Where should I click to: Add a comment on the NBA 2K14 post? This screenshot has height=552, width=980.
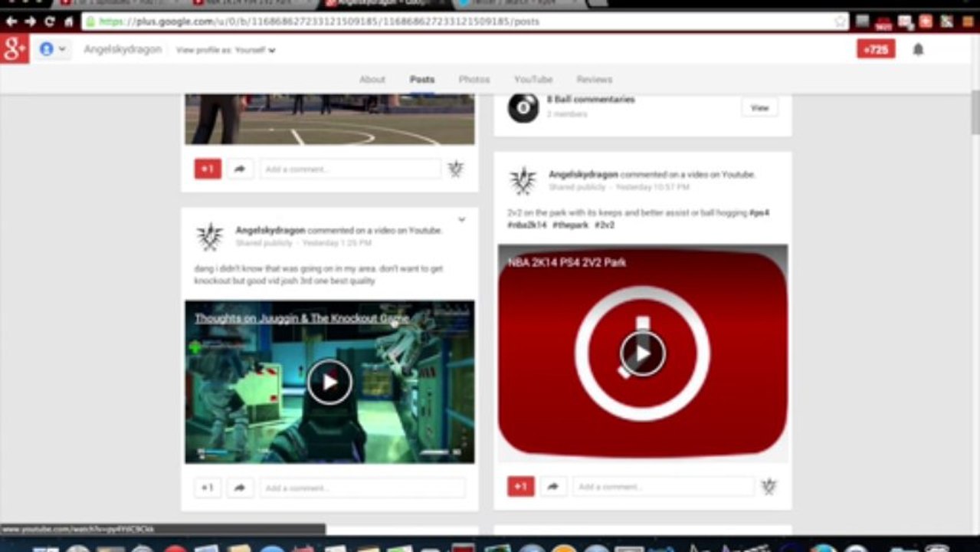coord(664,486)
